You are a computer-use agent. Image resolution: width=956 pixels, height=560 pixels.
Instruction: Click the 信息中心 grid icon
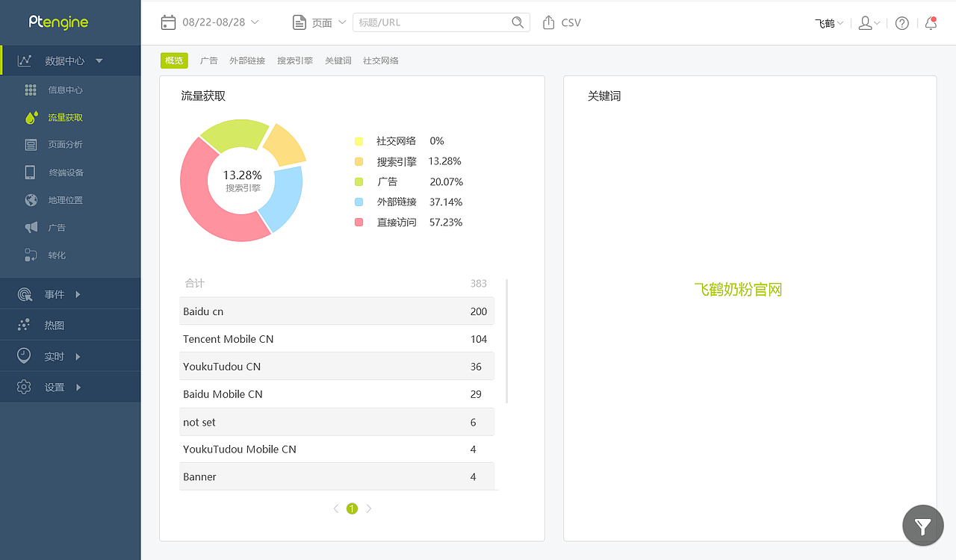click(31, 90)
